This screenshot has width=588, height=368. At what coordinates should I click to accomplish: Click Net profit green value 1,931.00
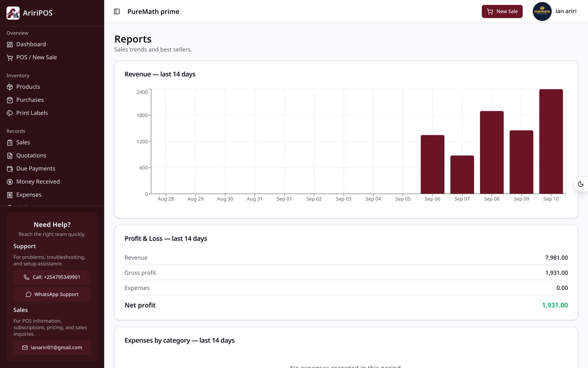pyautogui.click(x=555, y=305)
